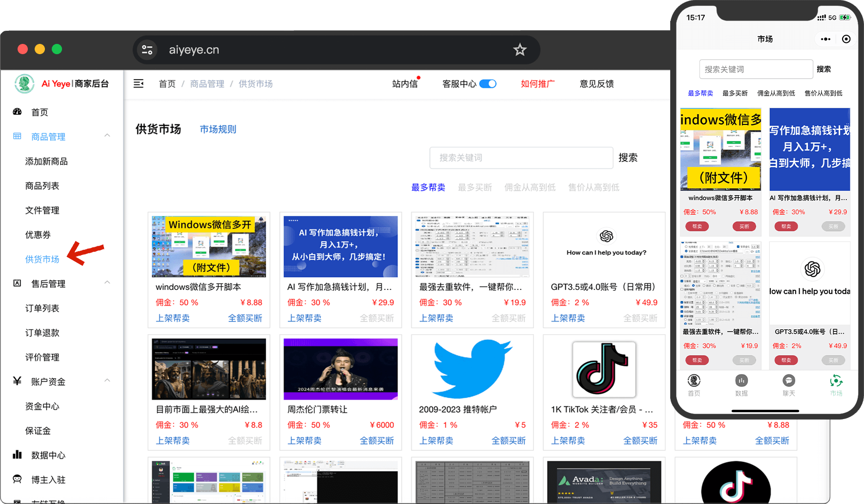Open the 目前市面上最强大的AI绘 thumbnail
The image size is (864, 504).
(209, 369)
